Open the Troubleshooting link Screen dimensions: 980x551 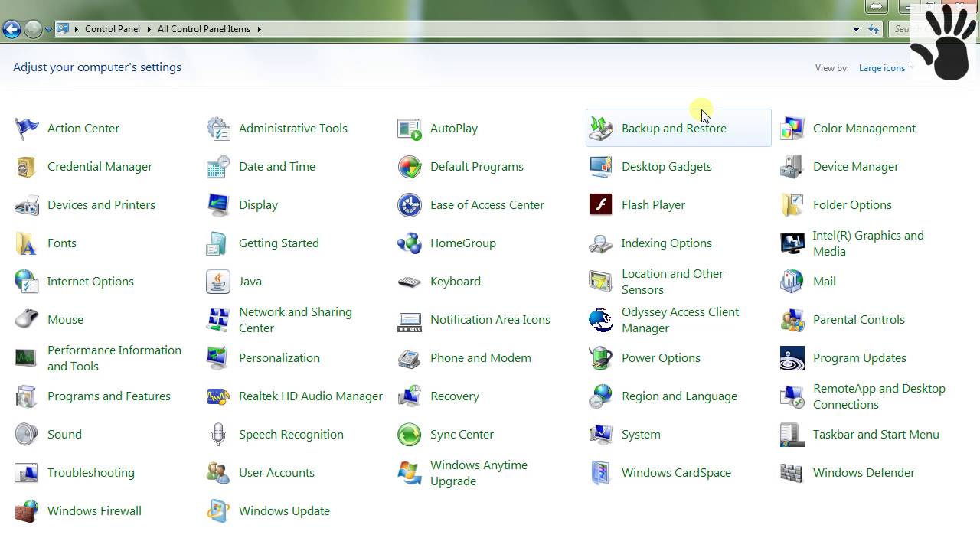(91, 473)
